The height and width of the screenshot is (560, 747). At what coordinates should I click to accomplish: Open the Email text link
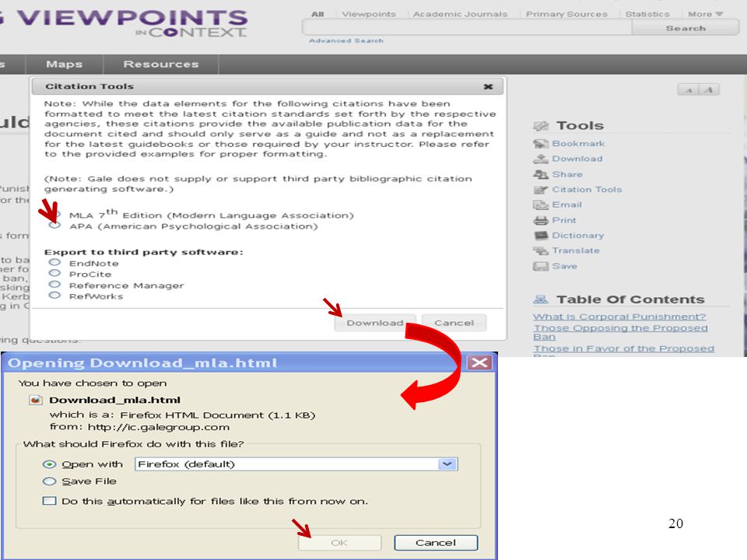tap(567, 205)
